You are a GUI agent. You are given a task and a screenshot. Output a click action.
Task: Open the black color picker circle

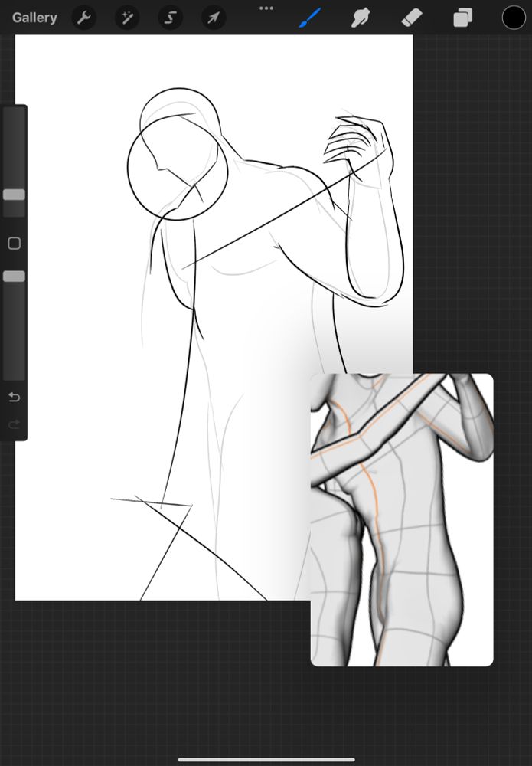click(x=514, y=18)
